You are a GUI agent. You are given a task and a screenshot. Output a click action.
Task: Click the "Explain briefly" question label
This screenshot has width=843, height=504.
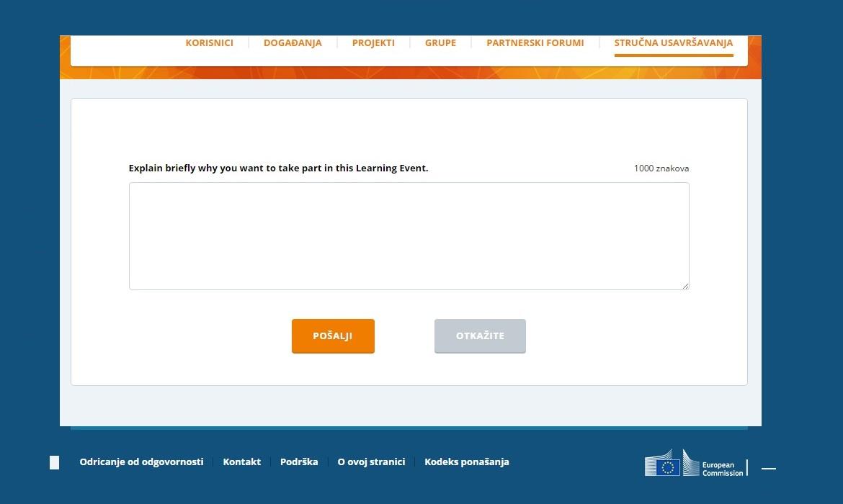278,168
